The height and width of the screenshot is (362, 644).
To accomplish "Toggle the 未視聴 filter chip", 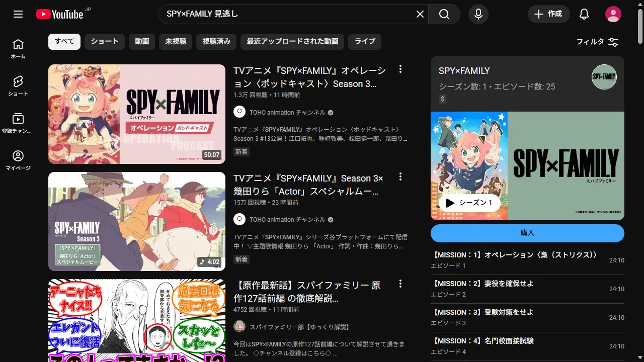I will click(x=175, y=42).
